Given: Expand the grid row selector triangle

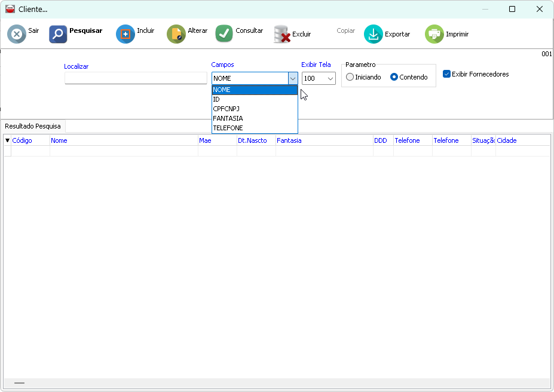Looking at the screenshot, I should pos(8,140).
